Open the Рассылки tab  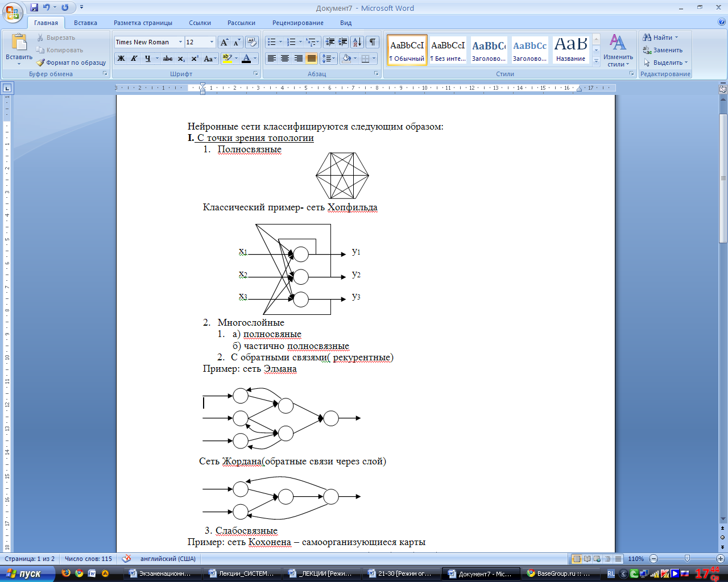pos(241,23)
